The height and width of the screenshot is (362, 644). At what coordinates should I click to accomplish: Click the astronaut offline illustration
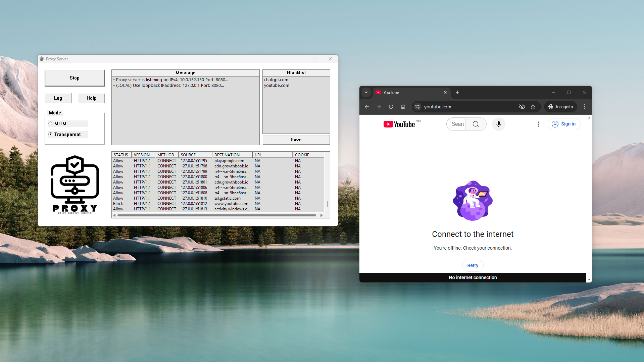point(473,201)
